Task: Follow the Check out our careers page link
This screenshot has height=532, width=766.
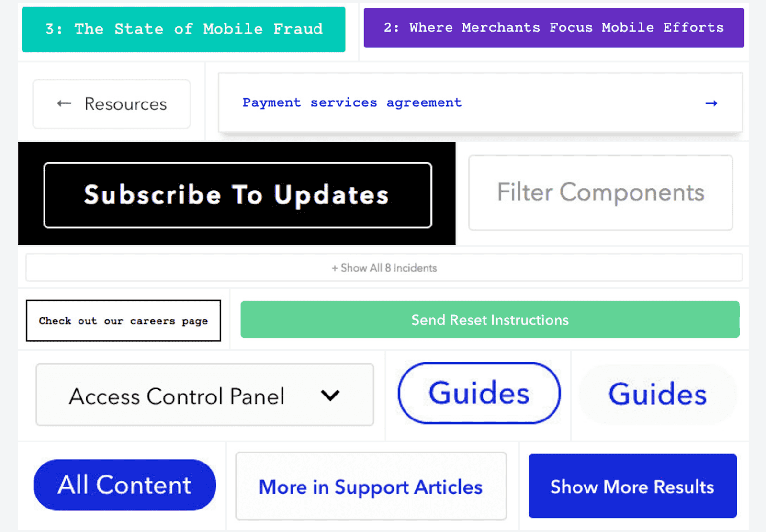Action: click(124, 321)
